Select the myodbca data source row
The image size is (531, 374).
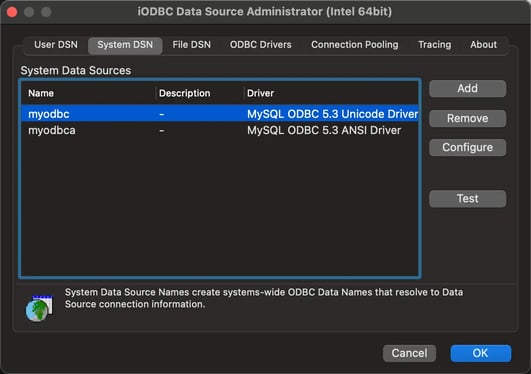tap(220, 130)
